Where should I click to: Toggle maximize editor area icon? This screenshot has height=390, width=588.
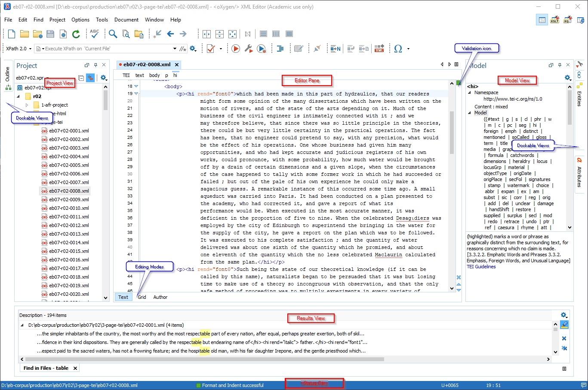pyautogui.click(x=232, y=34)
